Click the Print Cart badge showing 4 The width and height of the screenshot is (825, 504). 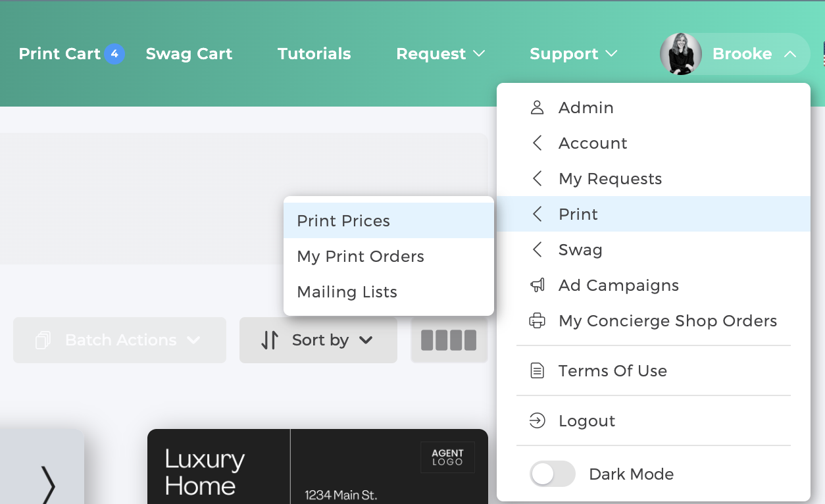point(114,54)
